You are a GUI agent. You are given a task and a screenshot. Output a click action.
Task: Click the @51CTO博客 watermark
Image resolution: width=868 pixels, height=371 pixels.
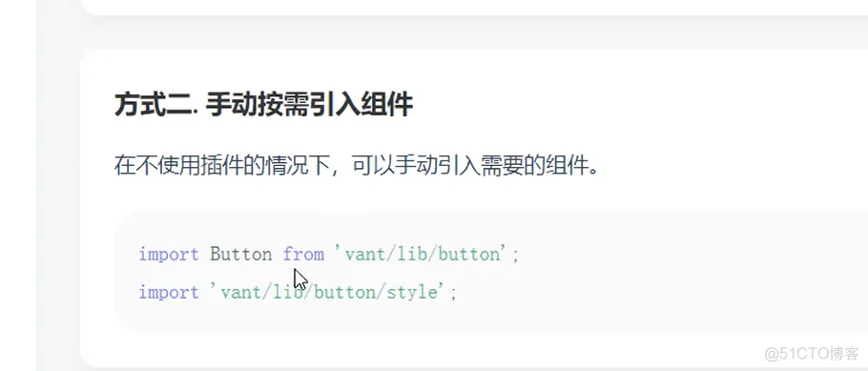(812, 353)
